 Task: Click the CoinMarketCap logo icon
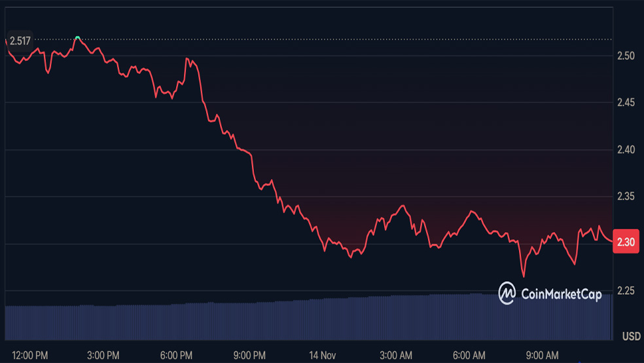[507, 294]
